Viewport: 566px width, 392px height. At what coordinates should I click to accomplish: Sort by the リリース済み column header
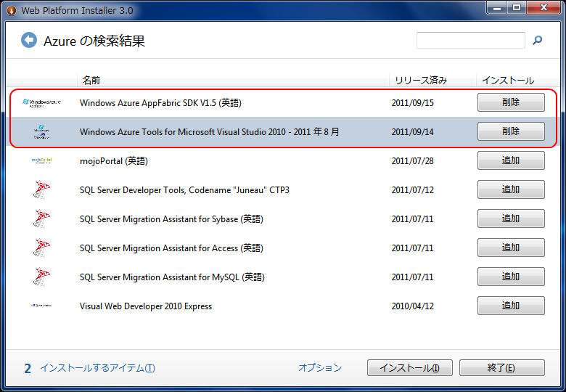(432, 80)
